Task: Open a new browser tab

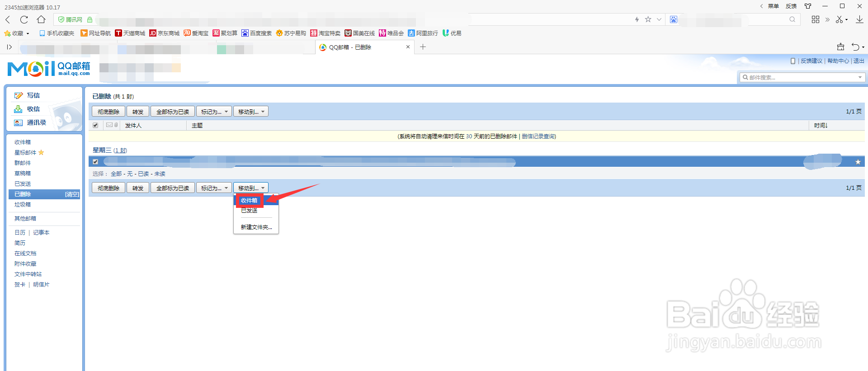Action: (423, 47)
